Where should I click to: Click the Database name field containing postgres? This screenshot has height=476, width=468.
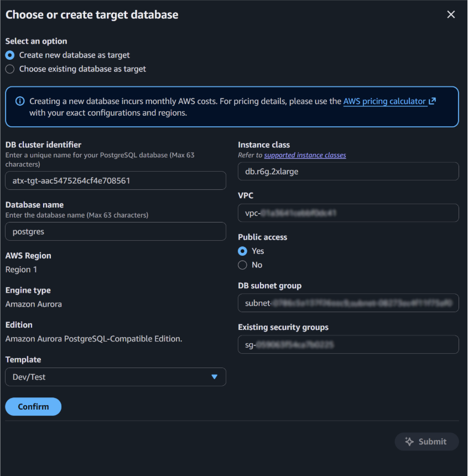(115, 231)
